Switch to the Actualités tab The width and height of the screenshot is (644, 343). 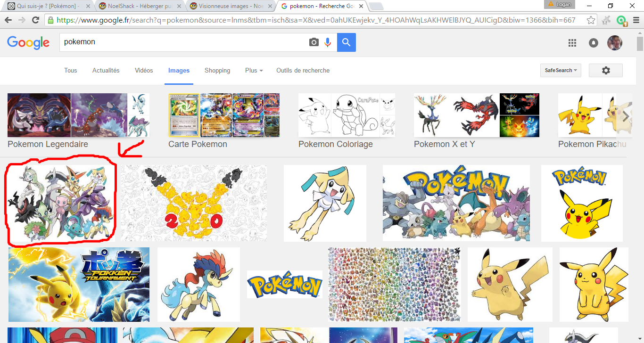point(106,70)
